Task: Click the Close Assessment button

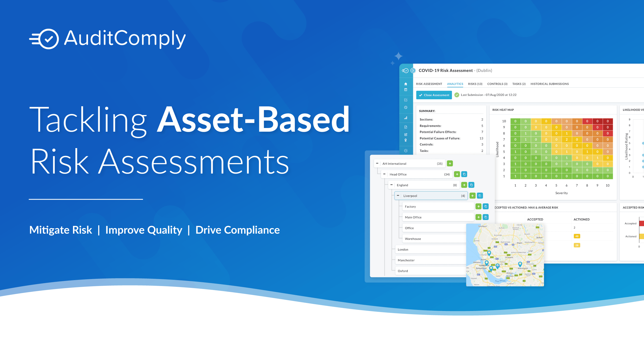Action: click(434, 95)
